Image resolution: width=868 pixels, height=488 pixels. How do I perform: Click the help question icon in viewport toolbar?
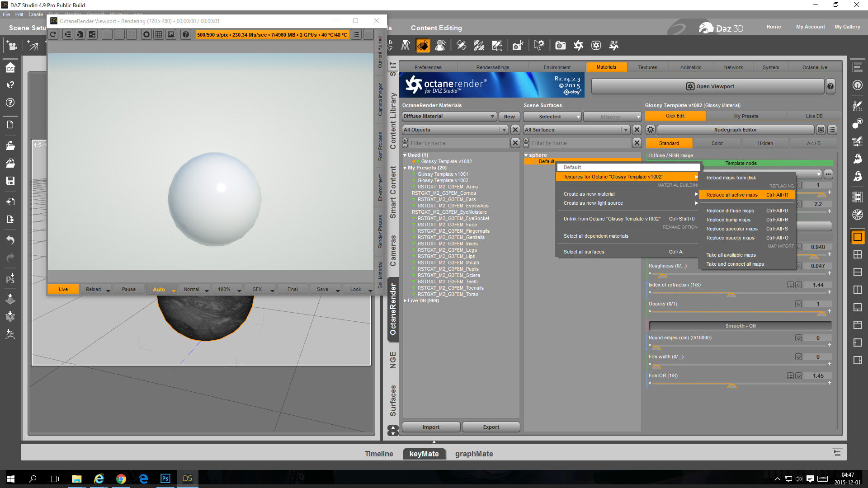pos(185,35)
